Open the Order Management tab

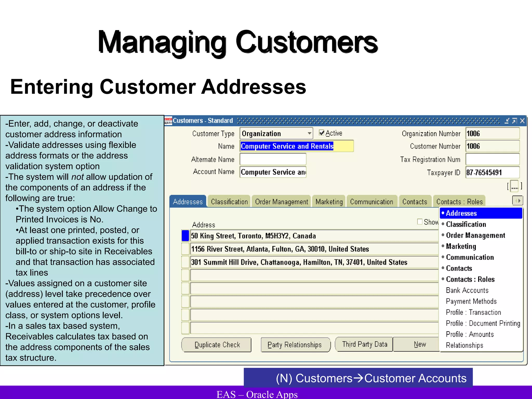281,202
